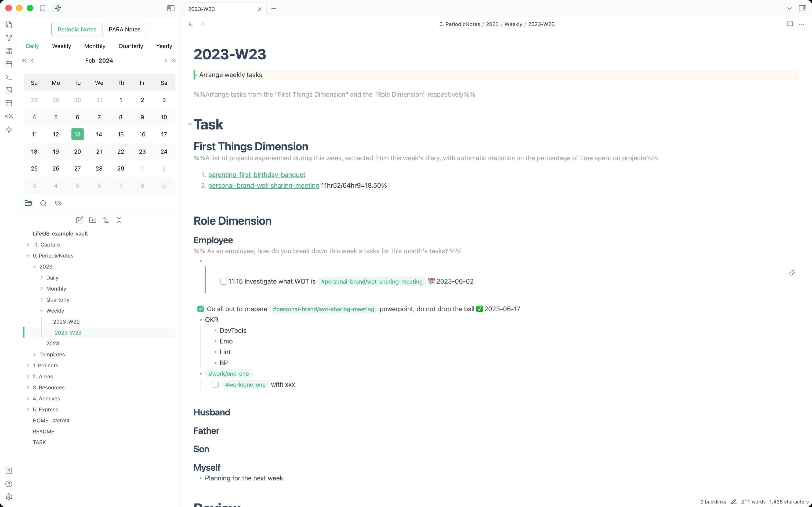Open the graph view icon
Viewport: 812px width, 507px height.
[9, 38]
